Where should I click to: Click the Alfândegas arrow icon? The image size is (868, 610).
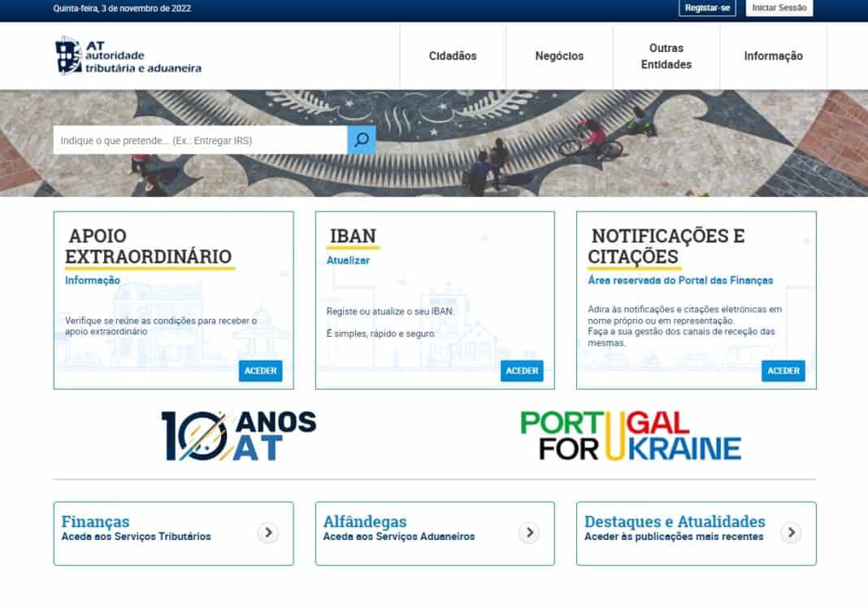click(x=529, y=533)
